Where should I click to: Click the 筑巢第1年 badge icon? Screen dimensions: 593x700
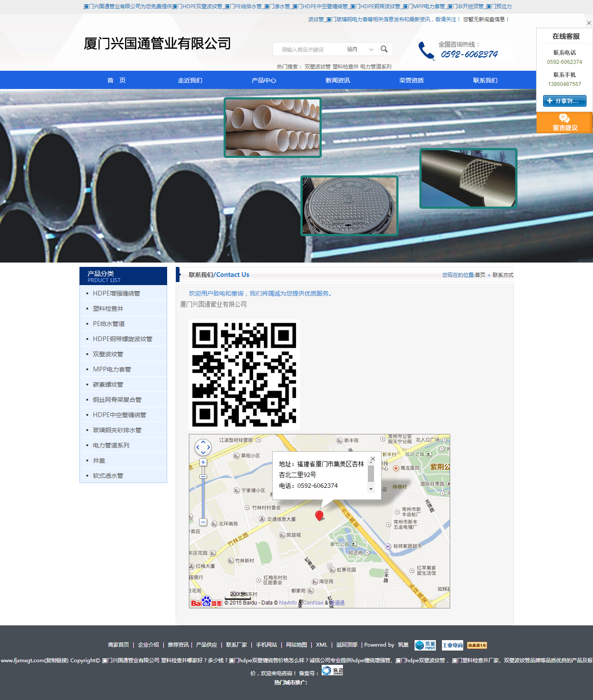(477, 645)
